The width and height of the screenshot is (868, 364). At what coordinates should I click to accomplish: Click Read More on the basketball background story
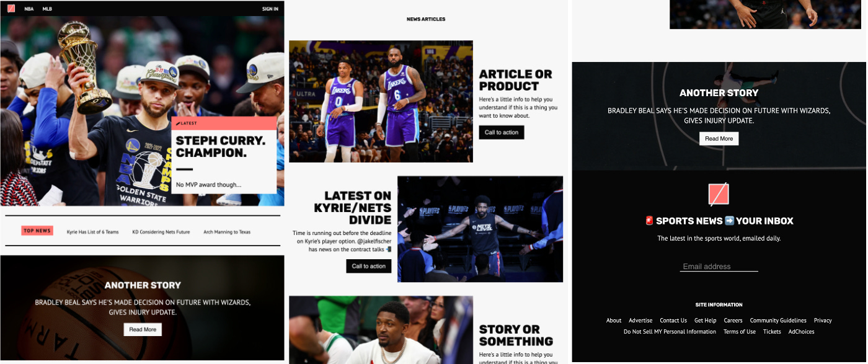tap(143, 329)
